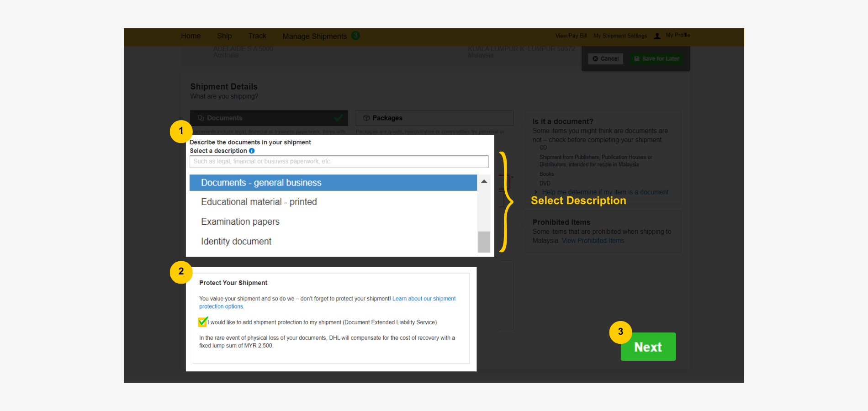Click 'Shipment Details' heading
The width and height of the screenshot is (868, 411).
[x=224, y=87]
